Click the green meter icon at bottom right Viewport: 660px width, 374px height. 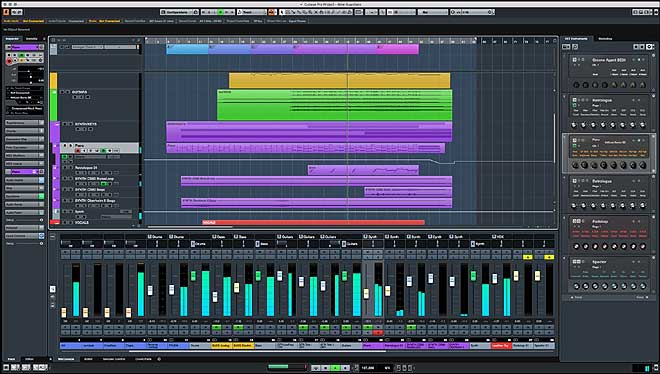point(647,368)
